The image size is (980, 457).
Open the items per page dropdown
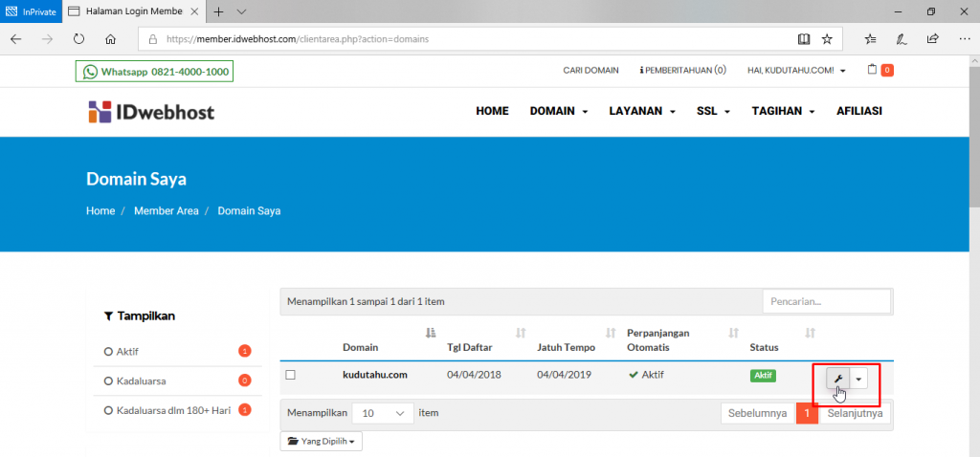click(383, 413)
